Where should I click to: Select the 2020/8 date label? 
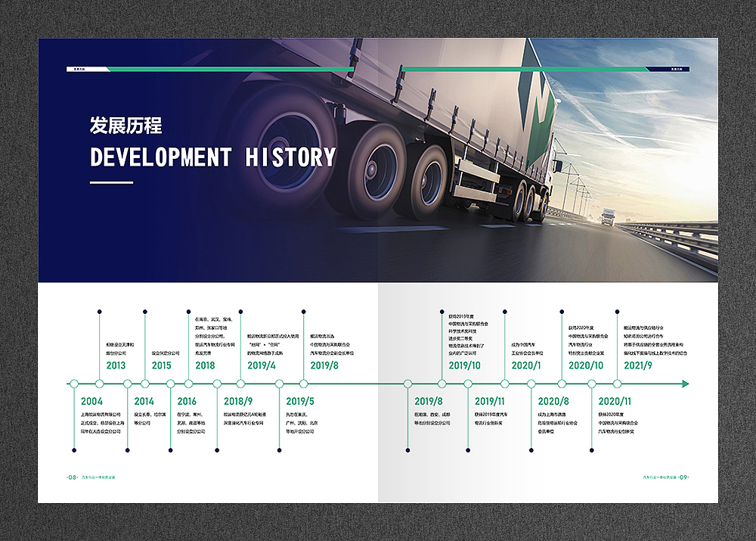tap(553, 401)
